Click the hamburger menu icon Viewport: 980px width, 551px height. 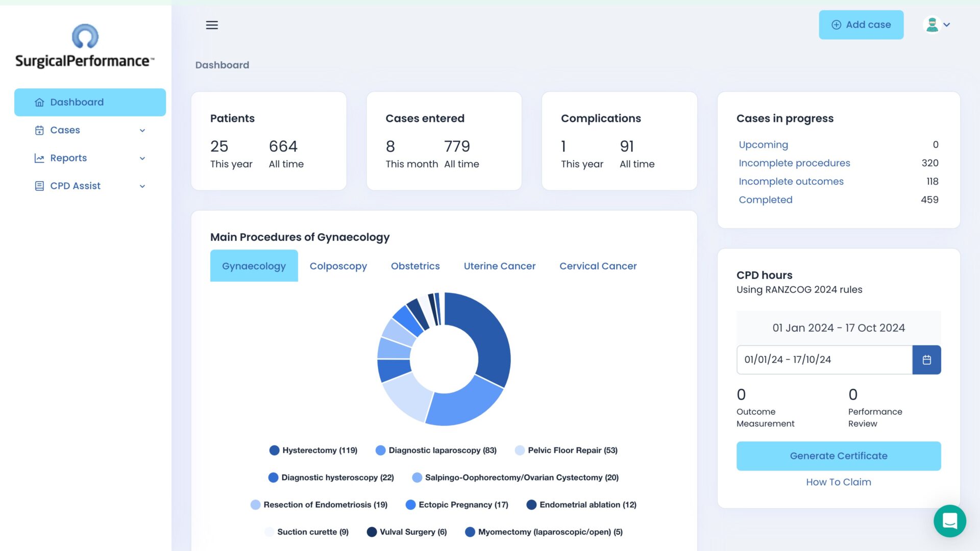[x=212, y=25]
